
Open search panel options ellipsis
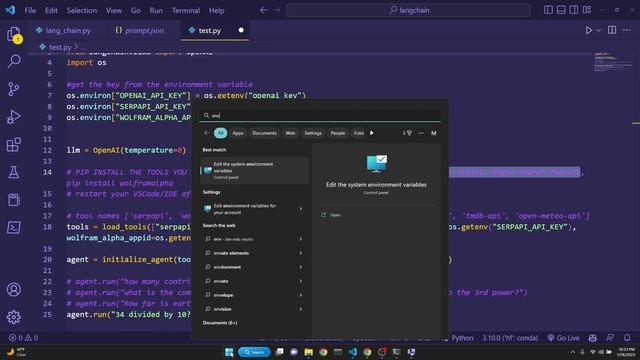(421, 133)
